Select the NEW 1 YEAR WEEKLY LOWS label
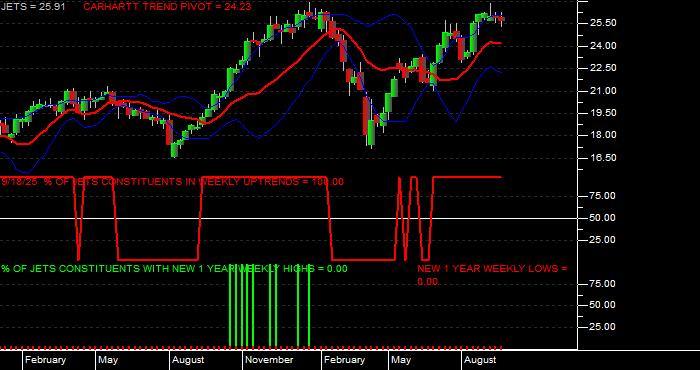Viewport: 700px width, 370px height. click(x=492, y=275)
